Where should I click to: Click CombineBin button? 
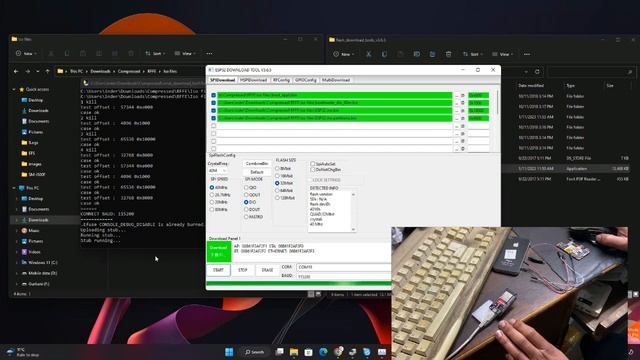coord(257,164)
